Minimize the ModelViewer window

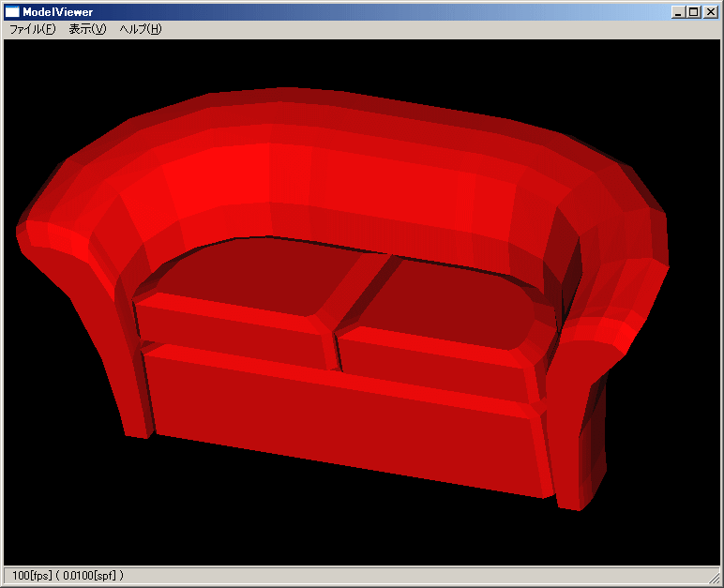pyautogui.click(x=678, y=12)
